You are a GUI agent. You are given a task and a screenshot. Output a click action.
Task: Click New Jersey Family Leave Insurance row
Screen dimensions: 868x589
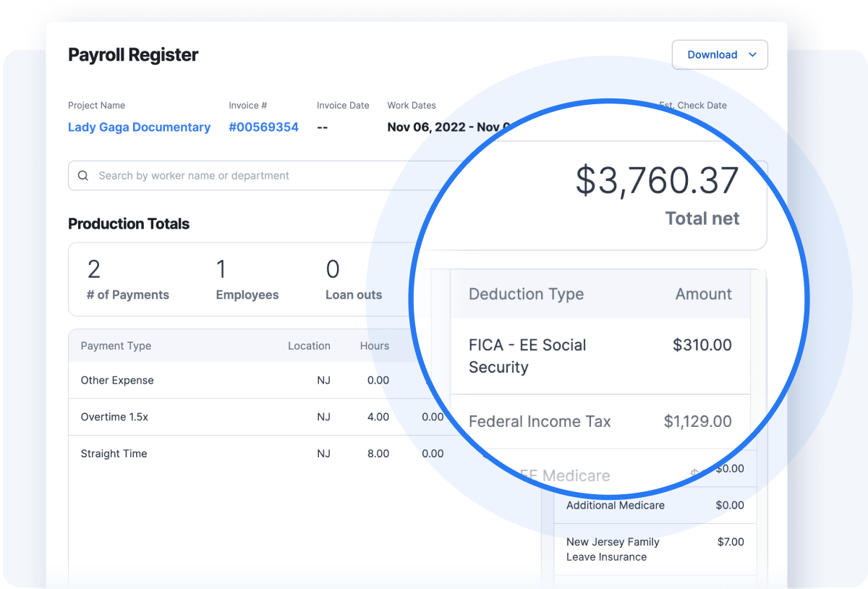[613, 549]
